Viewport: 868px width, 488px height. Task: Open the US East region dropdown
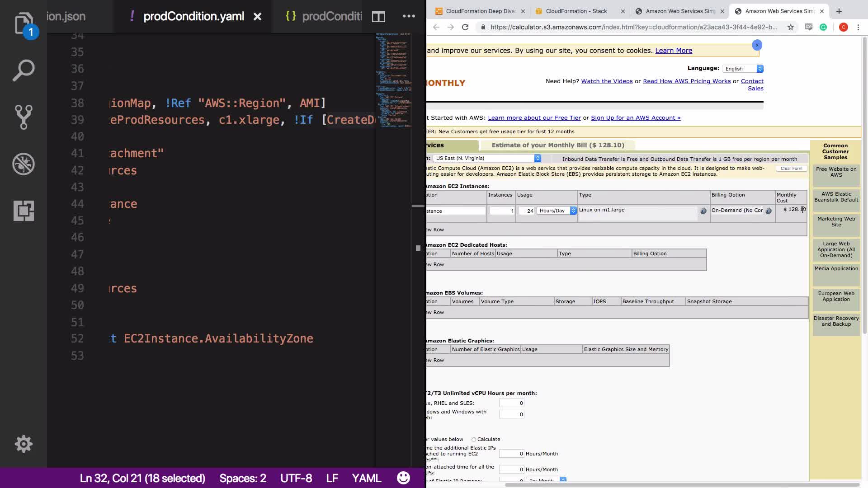pos(487,158)
